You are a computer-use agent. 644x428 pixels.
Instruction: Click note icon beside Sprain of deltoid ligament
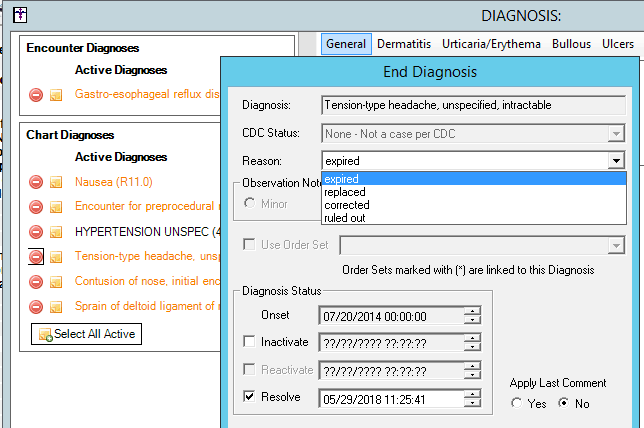pos(57,307)
